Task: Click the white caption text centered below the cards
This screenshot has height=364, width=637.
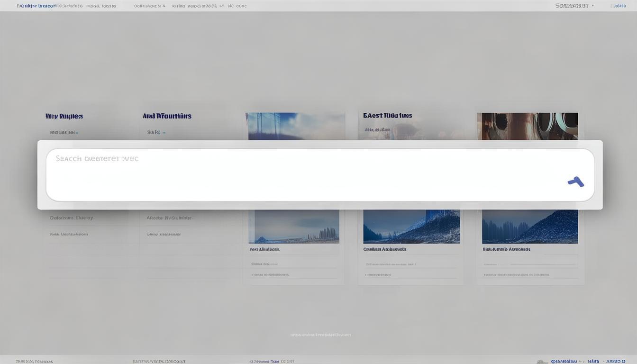Action: click(320, 335)
